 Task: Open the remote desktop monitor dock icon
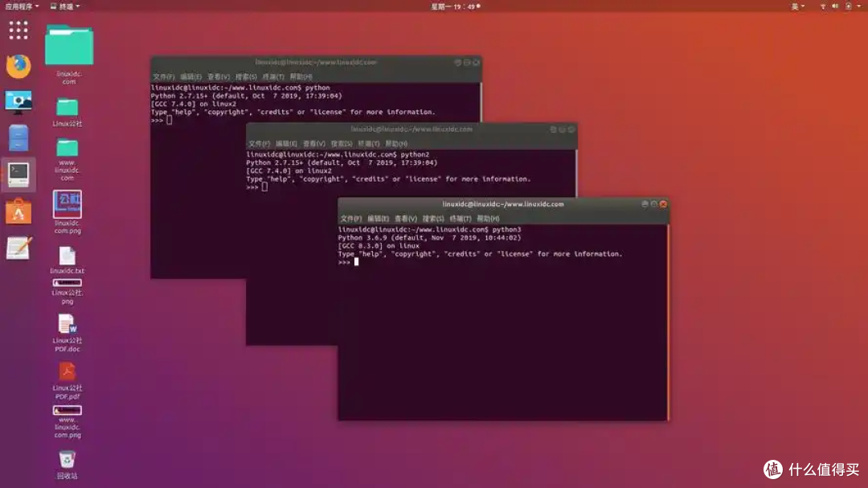tap(18, 102)
